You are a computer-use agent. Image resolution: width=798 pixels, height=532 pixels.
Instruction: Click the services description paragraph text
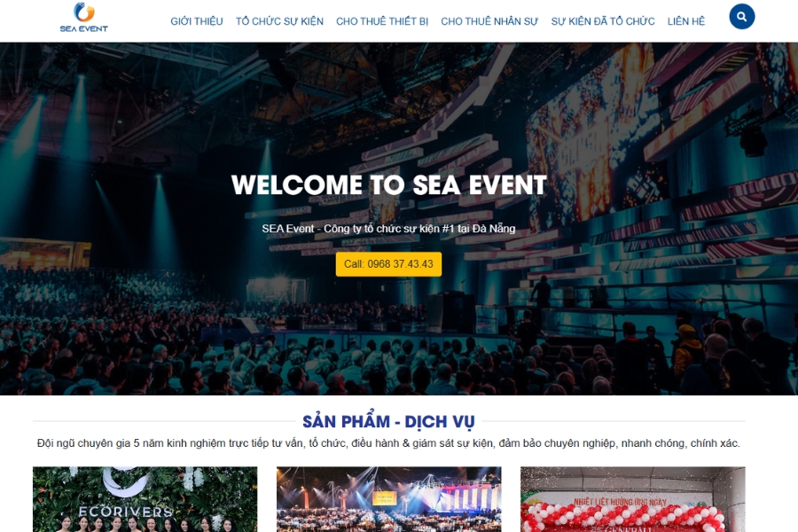pos(388,443)
